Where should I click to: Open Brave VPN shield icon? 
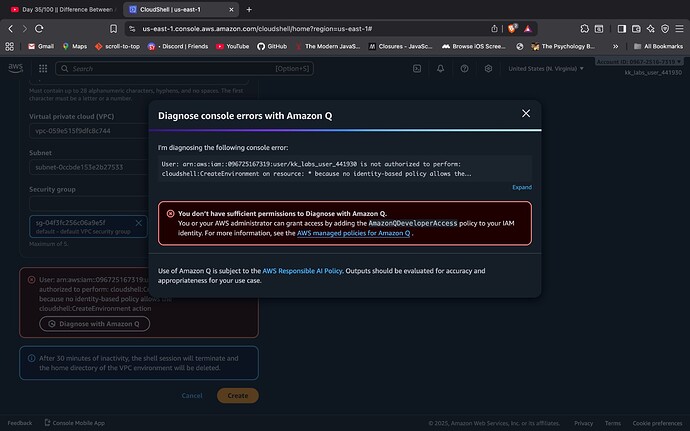coord(665,29)
